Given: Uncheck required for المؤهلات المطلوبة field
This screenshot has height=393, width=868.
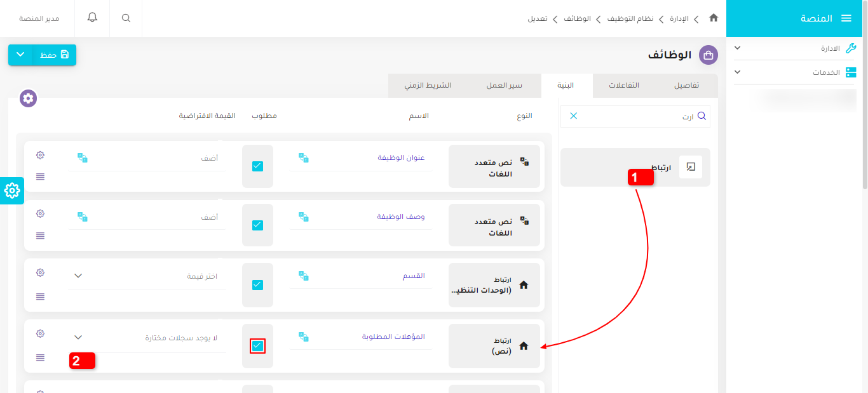Looking at the screenshot, I should point(257,346).
